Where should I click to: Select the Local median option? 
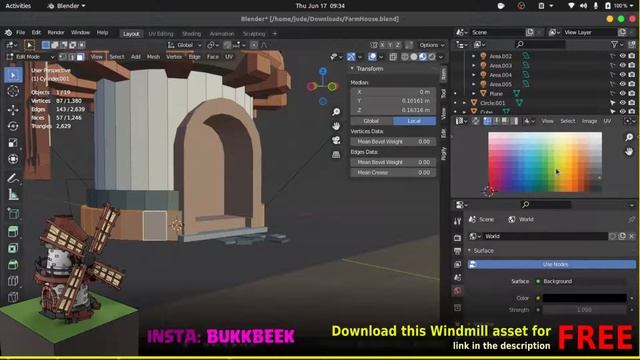pyautogui.click(x=414, y=121)
